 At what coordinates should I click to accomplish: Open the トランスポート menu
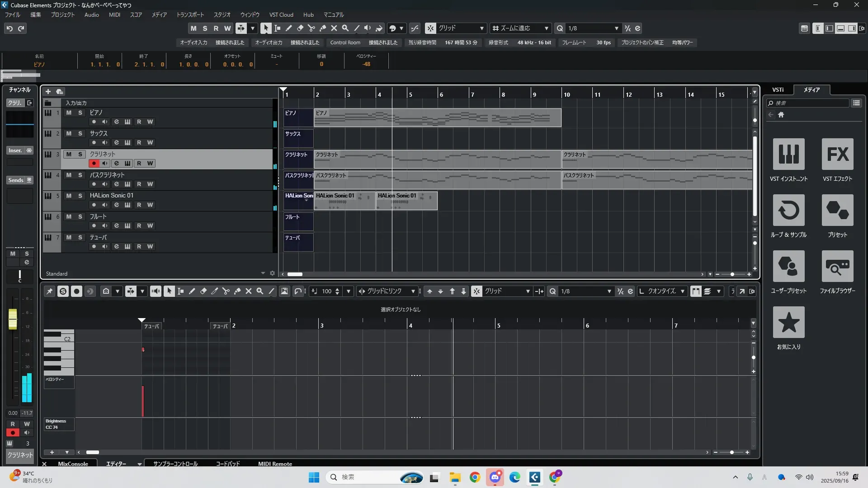click(190, 14)
